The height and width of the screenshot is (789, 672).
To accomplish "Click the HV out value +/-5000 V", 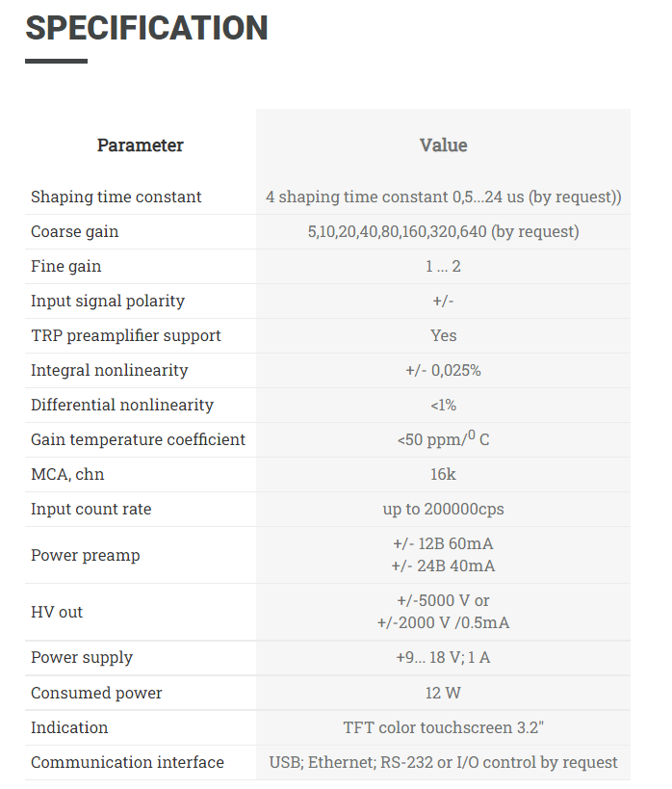I will click(443, 600).
